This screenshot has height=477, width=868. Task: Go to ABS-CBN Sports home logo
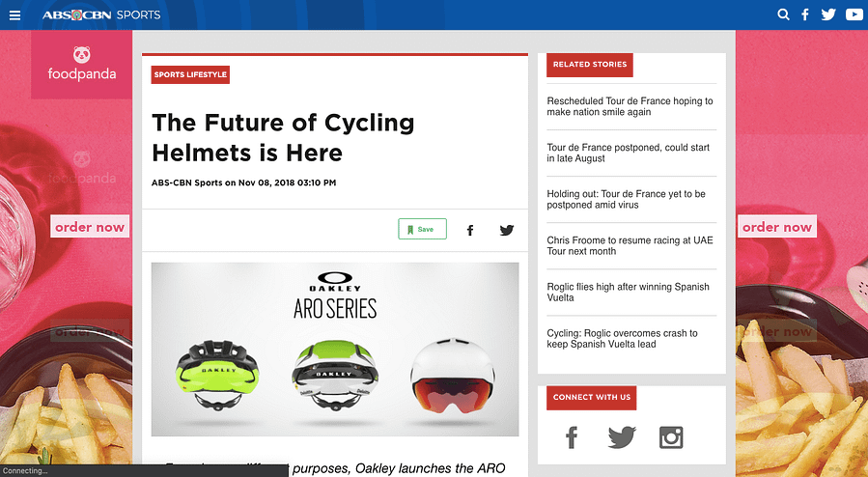(101, 14)
